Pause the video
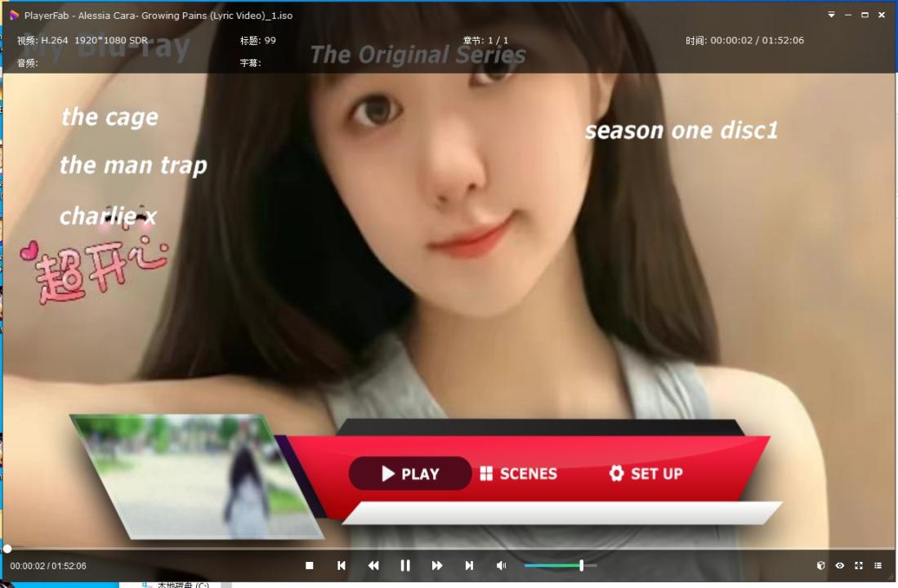The width and height of the screenshot is (898, 588). (405, 566)
